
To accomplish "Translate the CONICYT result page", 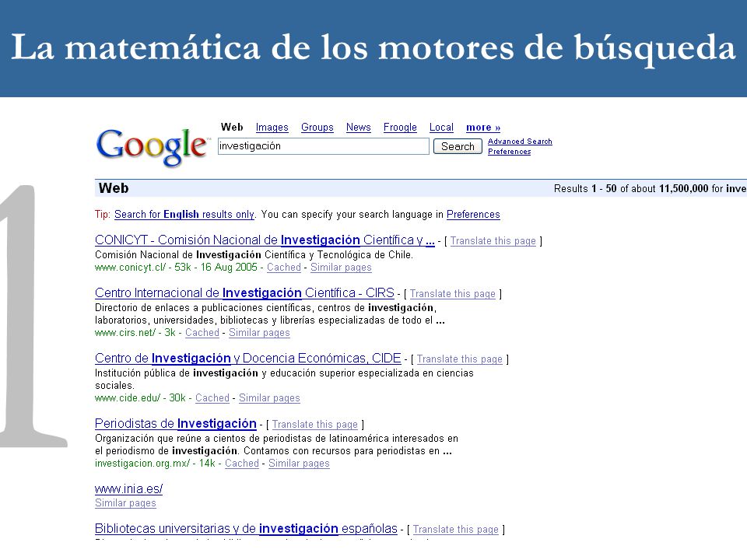I will click(x=493, y=241).
